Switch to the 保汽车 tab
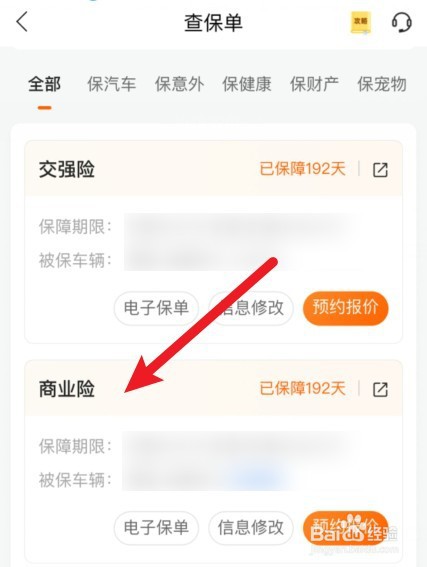Screen dimensions: 427x567 pyautogui.click(x=111, y=84)
